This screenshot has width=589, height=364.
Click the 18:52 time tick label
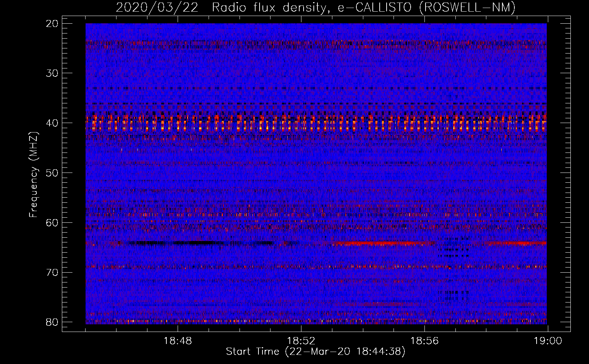point(301,341)
